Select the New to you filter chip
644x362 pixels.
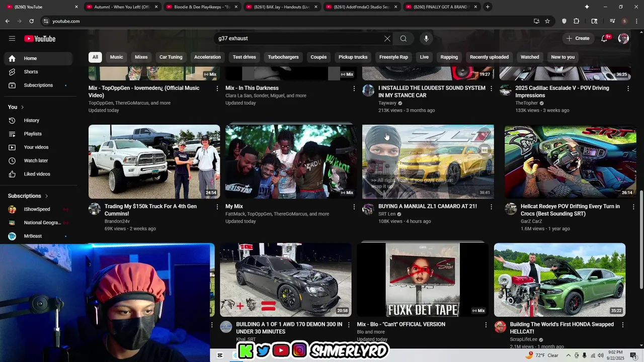562,57
